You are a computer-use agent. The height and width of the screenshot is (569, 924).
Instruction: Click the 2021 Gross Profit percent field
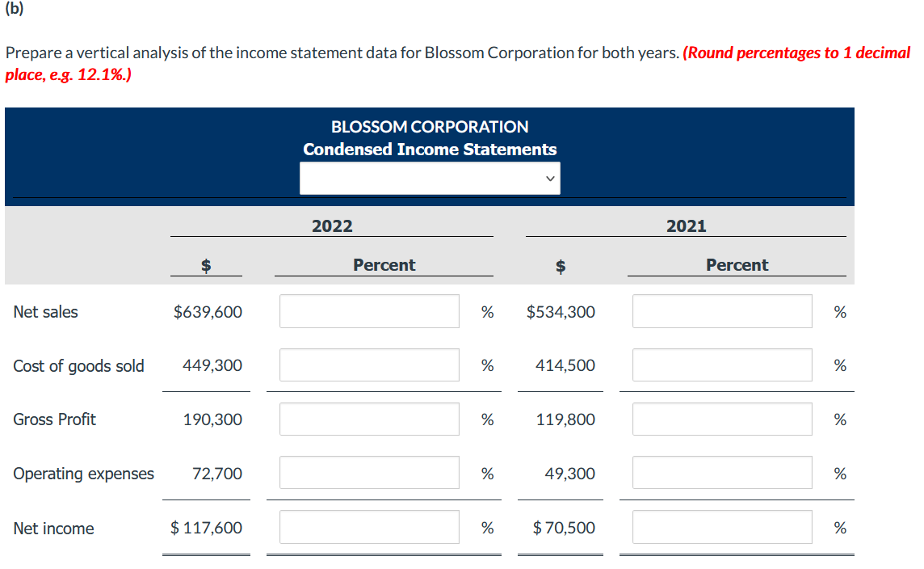(x=721, y=419)
